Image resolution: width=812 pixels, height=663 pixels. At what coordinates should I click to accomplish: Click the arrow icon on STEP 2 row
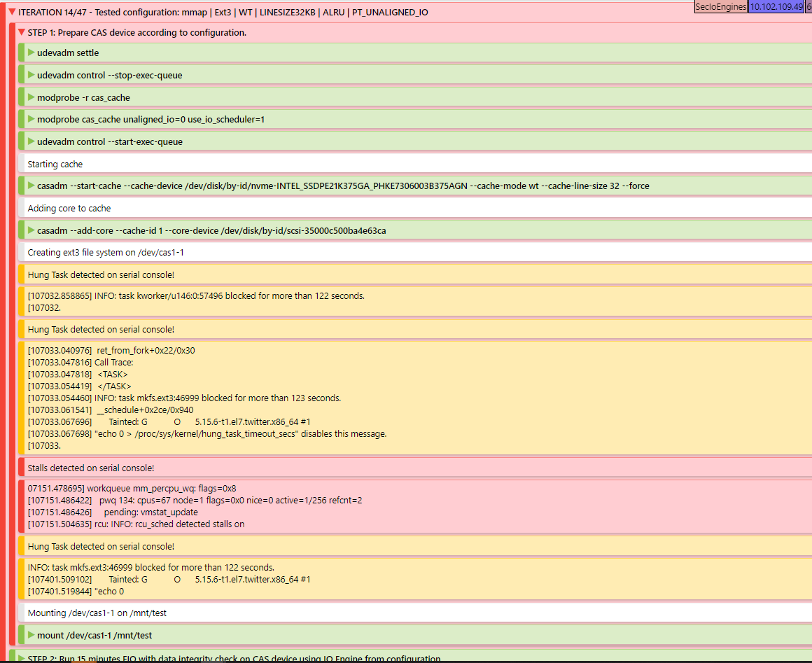click(x=21, y=658)
